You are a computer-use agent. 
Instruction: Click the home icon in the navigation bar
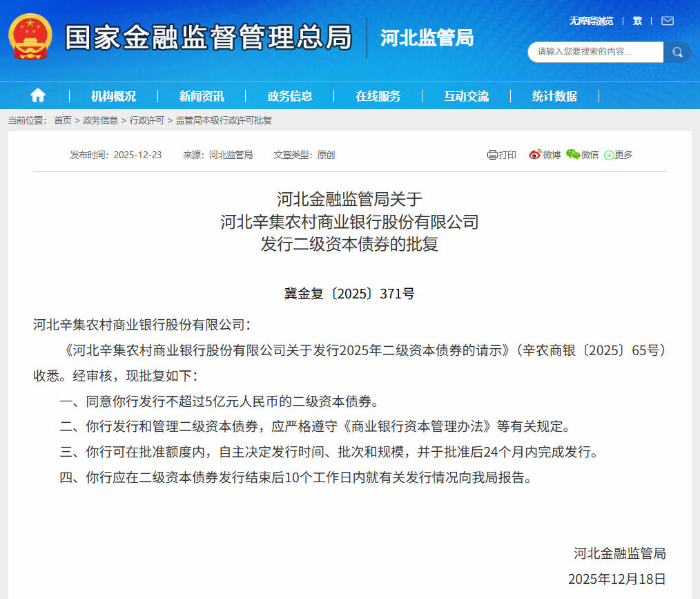[38, 95]
